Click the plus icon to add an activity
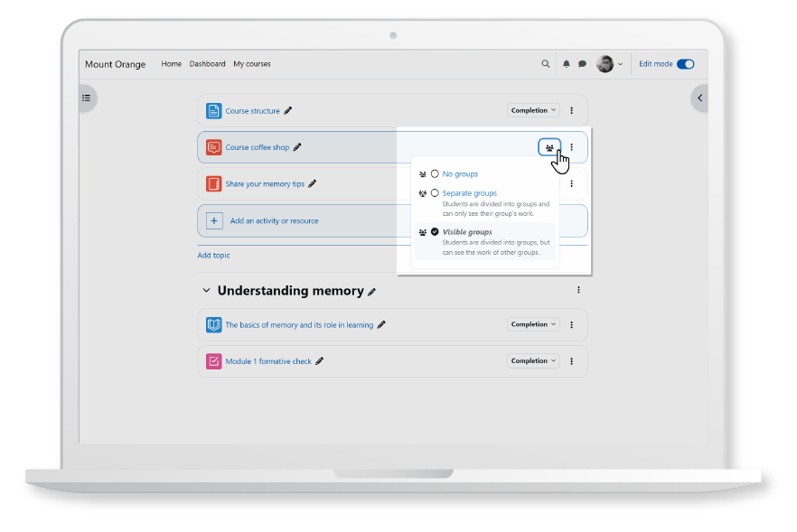 click(214, 220)
